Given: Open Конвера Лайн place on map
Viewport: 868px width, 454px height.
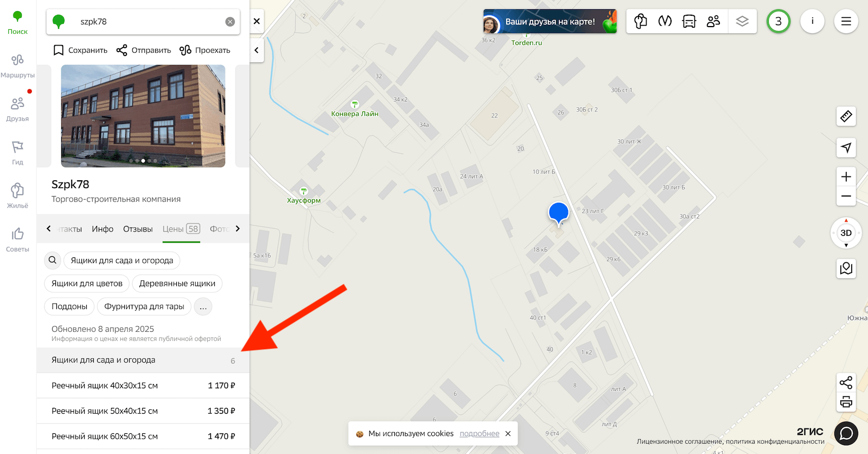Looking at the screenshot, I should (x=355, y=109).
